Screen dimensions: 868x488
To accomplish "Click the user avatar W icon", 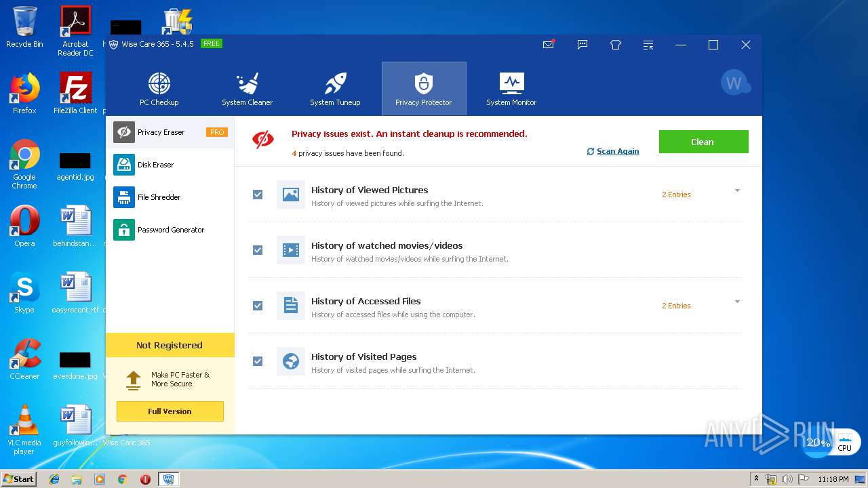I will [735, 83].
